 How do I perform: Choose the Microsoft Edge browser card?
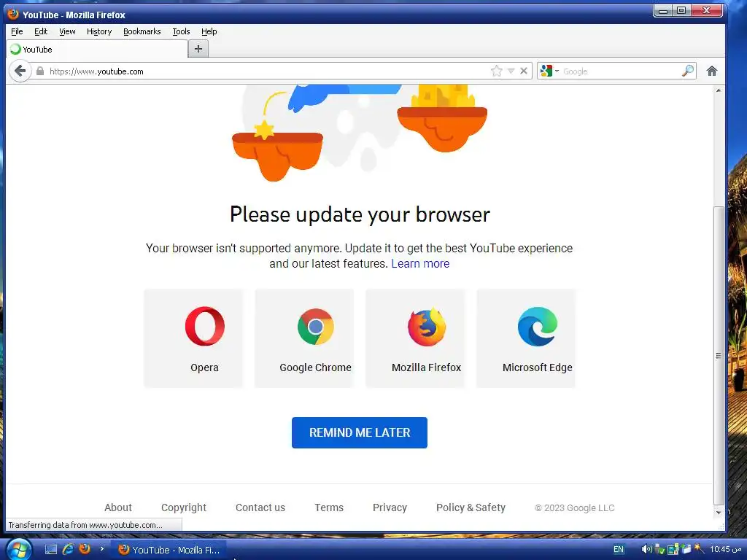click(526, 338)
